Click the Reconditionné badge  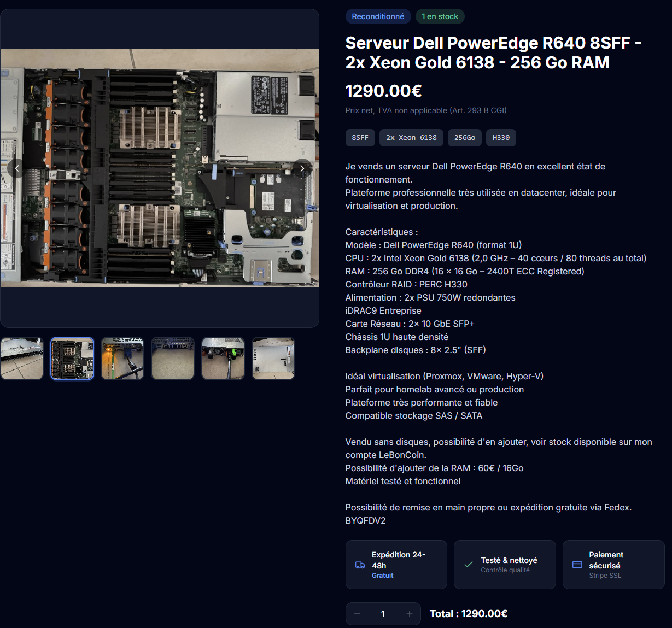coord(378,16)
